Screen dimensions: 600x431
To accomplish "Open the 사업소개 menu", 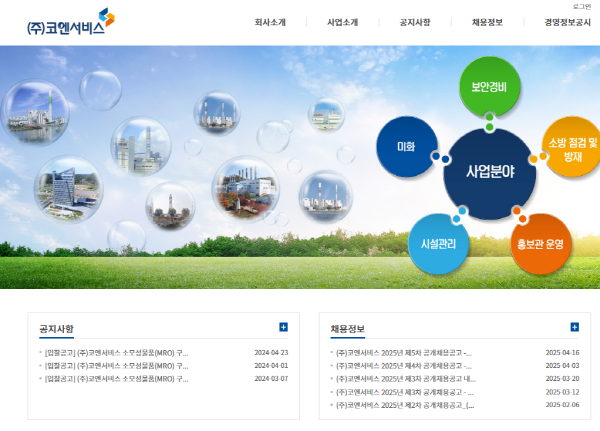I will pos(342,22).
